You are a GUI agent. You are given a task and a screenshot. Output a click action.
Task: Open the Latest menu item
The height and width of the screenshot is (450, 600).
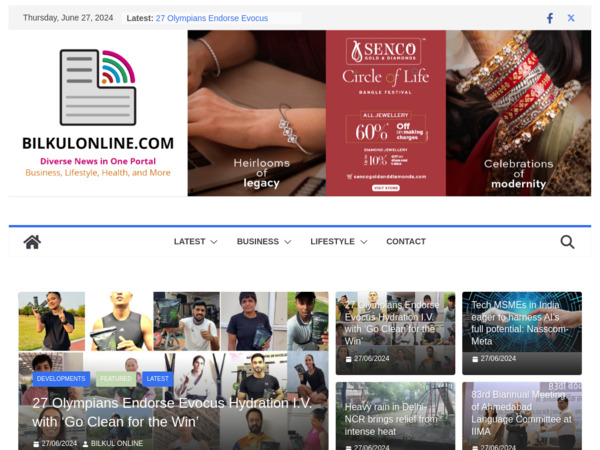[190, 241]
